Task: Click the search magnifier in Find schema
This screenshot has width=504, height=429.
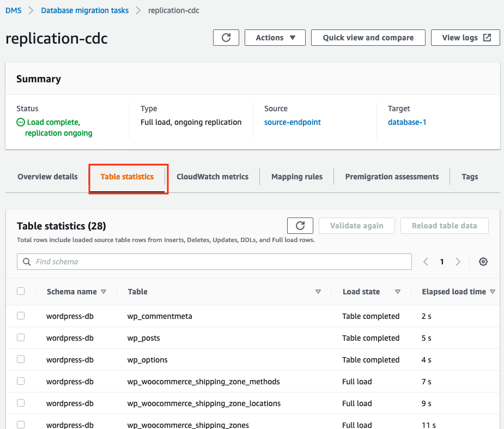Action: coord(27,262)
